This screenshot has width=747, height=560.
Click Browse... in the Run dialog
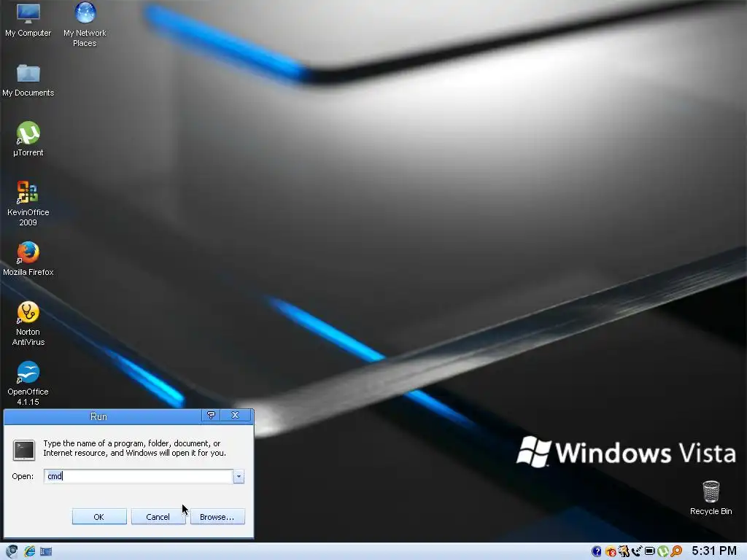pyautogui.click(x=217, y=517)
